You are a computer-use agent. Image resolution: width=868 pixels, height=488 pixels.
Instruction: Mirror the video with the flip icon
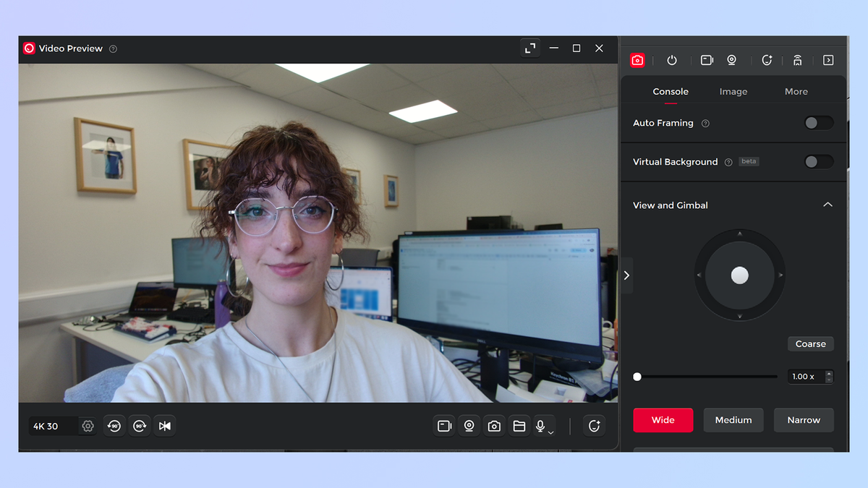click(164, 426)
